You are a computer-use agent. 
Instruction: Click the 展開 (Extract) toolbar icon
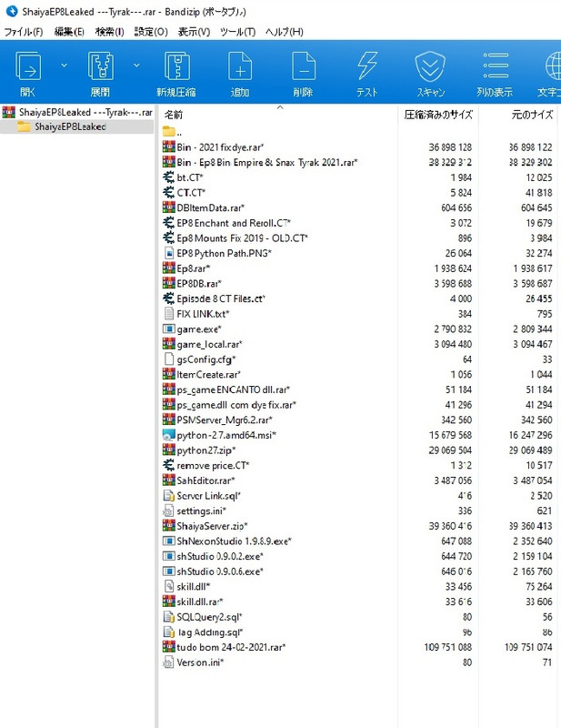pos(101,66)
